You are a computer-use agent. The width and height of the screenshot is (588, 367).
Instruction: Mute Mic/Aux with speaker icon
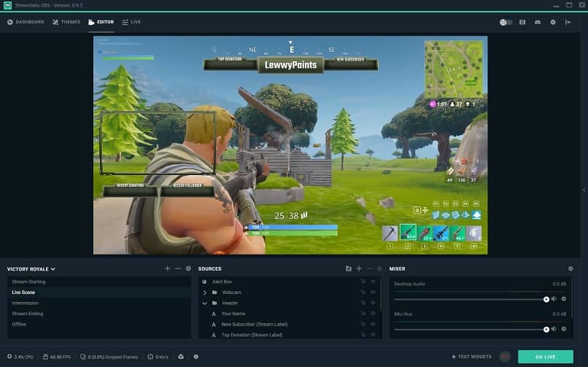(554, 329)
